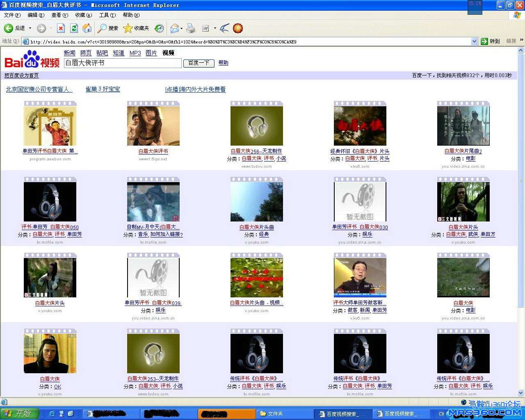Open the 查看(V) menu
525x420 pixels.
click(60, 15)
